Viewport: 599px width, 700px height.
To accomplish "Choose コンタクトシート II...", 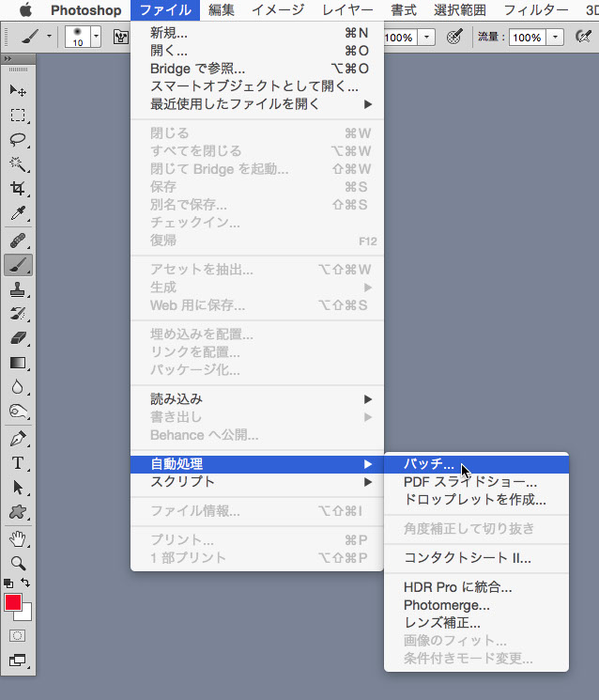I will point(476,558).
